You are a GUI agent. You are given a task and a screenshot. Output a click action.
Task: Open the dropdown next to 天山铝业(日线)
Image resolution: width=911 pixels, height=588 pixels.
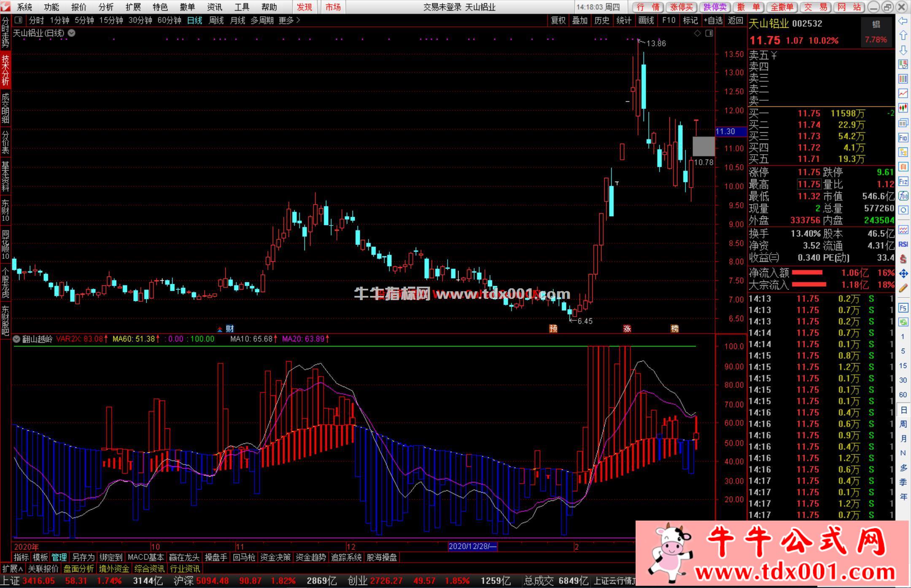(72, 33)
